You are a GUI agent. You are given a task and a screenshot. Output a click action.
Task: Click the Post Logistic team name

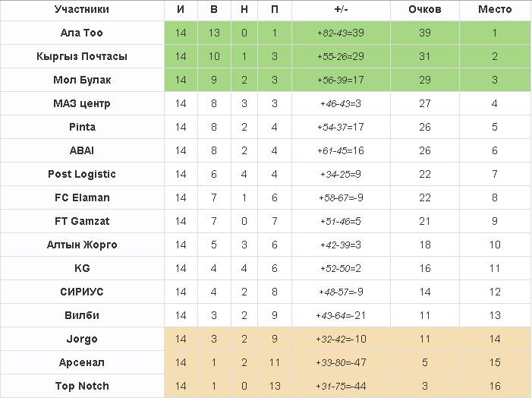tap(82, 174)
